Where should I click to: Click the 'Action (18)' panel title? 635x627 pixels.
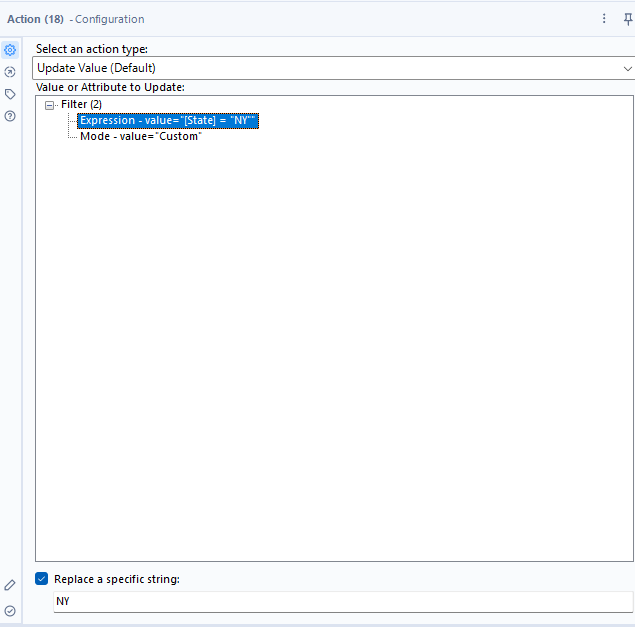pyautogui.click(x=35, y=19)
